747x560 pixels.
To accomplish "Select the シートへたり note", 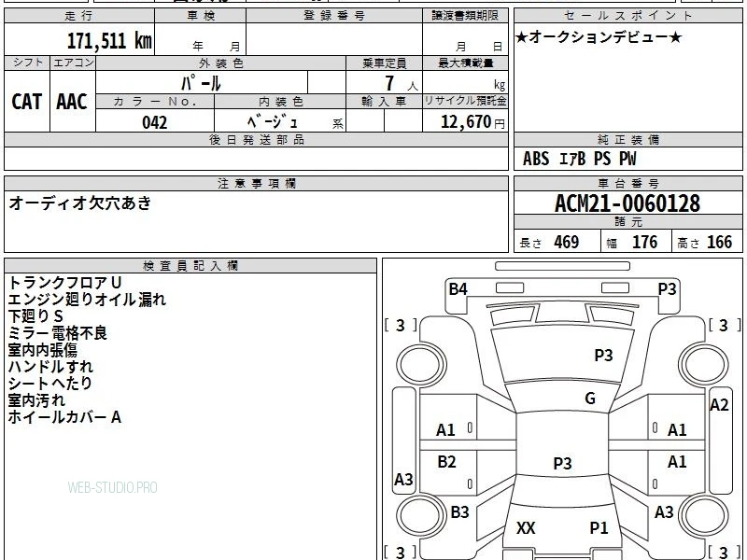I will (x=50, y=384).
